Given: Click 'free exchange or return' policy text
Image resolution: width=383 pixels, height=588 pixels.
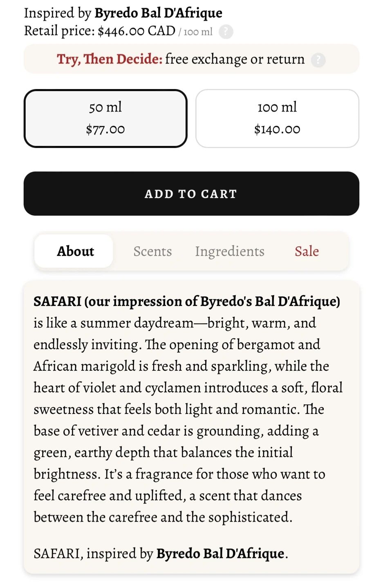Looking at the screenshot, I should pos(235,59).
